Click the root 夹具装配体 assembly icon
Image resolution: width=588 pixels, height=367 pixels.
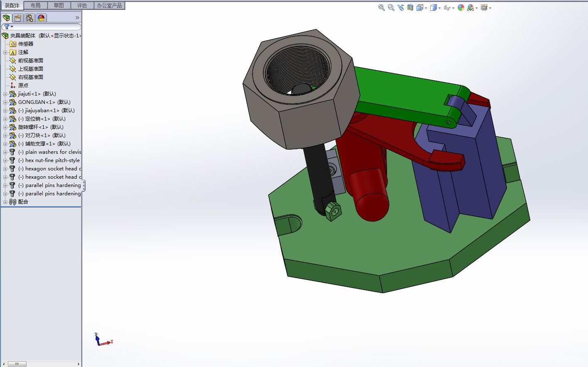pyautogui.click(x=5, y=36)
